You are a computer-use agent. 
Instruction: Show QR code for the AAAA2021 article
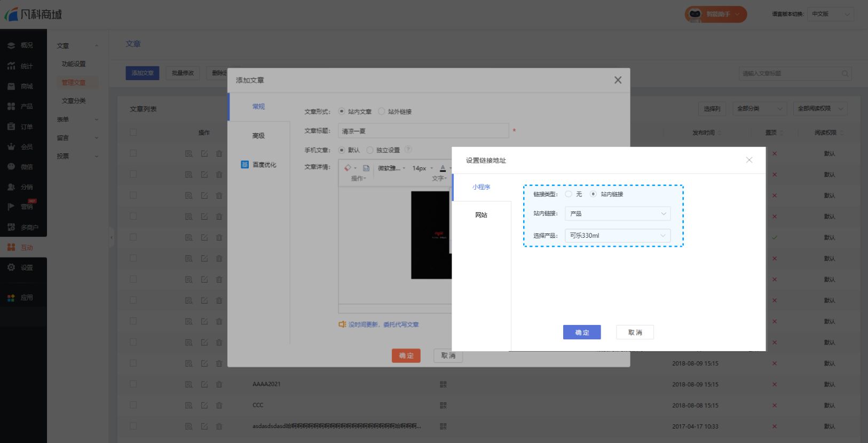point(443,384)
